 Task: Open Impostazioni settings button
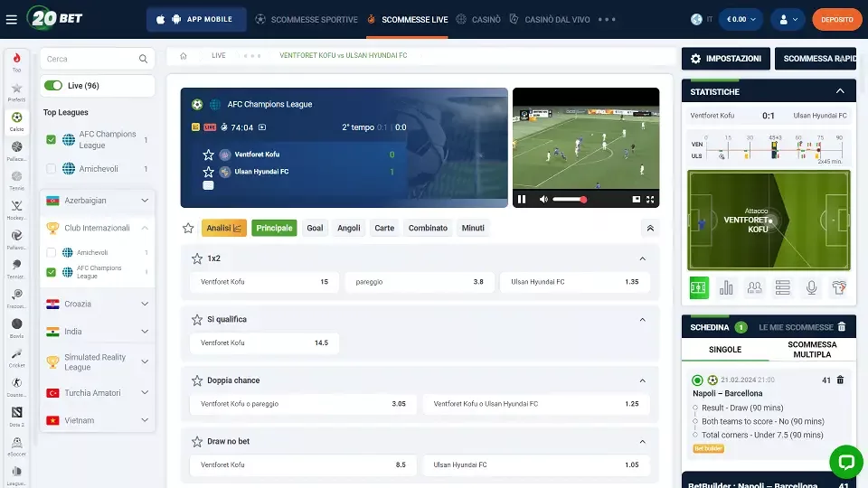pyautogui.click(x=726, y=59)
